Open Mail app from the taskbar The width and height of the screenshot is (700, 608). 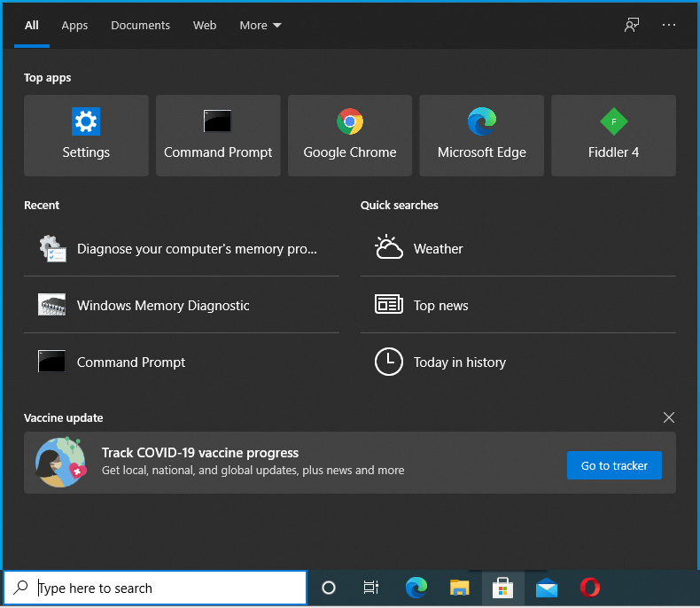point(547,588)
